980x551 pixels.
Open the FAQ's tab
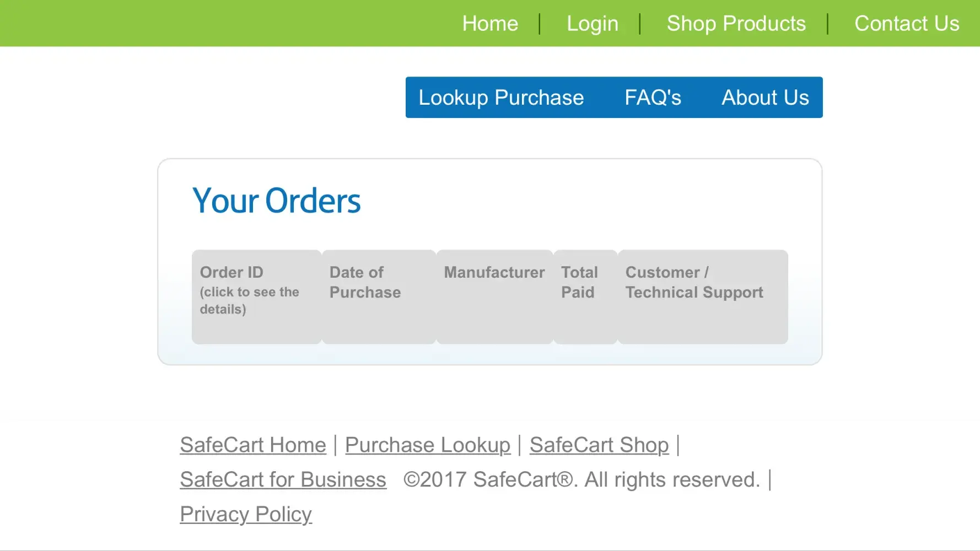tap(653, 98)
